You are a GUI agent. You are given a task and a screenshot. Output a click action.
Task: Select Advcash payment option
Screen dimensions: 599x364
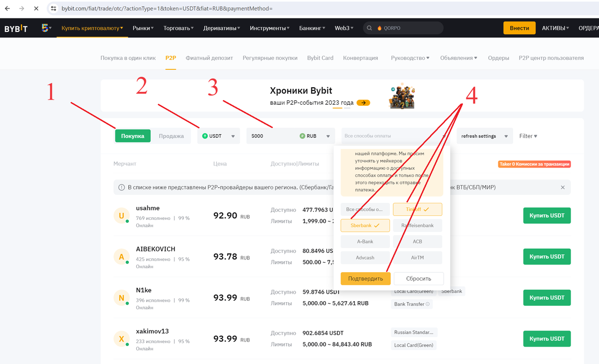[x=365, y=258]
